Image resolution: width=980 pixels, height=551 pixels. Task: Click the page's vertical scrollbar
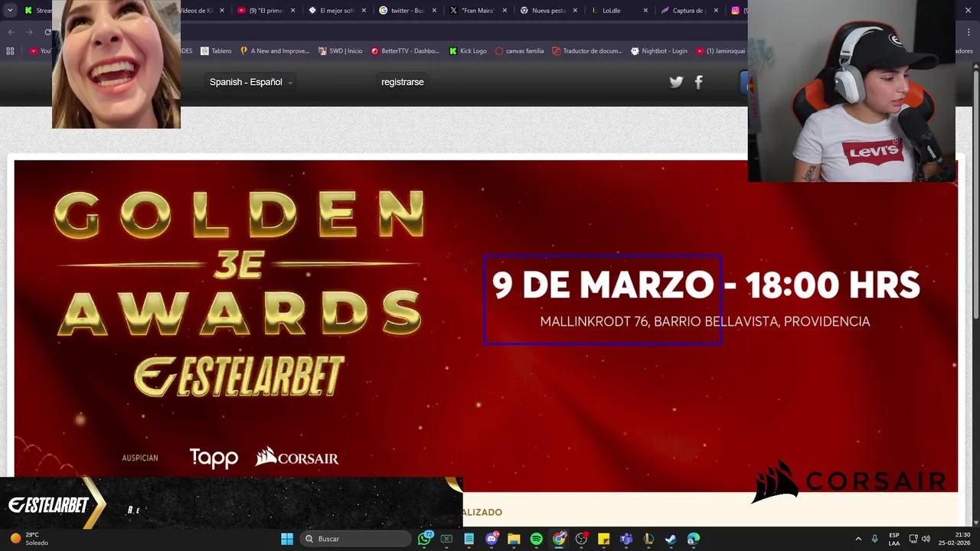coord(975,195)
